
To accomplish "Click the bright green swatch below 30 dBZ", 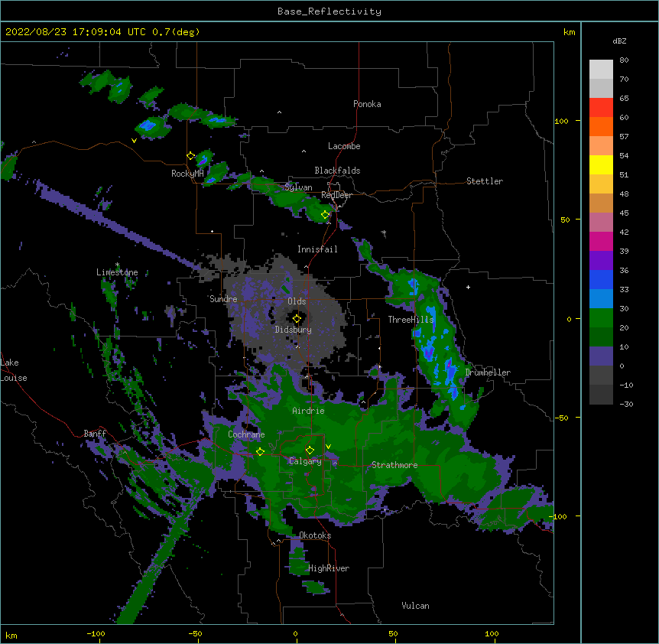I will coord(601,318).
